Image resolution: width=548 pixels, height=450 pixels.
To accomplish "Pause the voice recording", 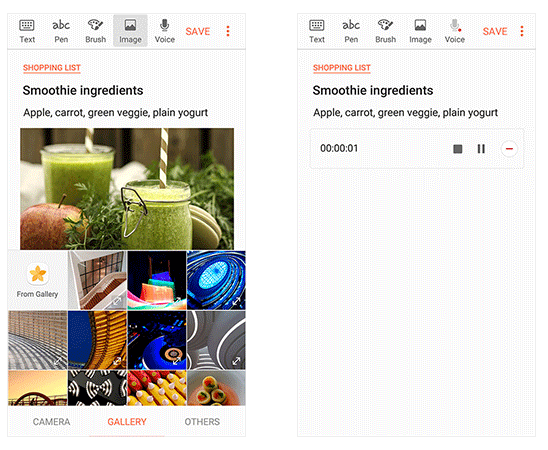I will coord(481,149).
